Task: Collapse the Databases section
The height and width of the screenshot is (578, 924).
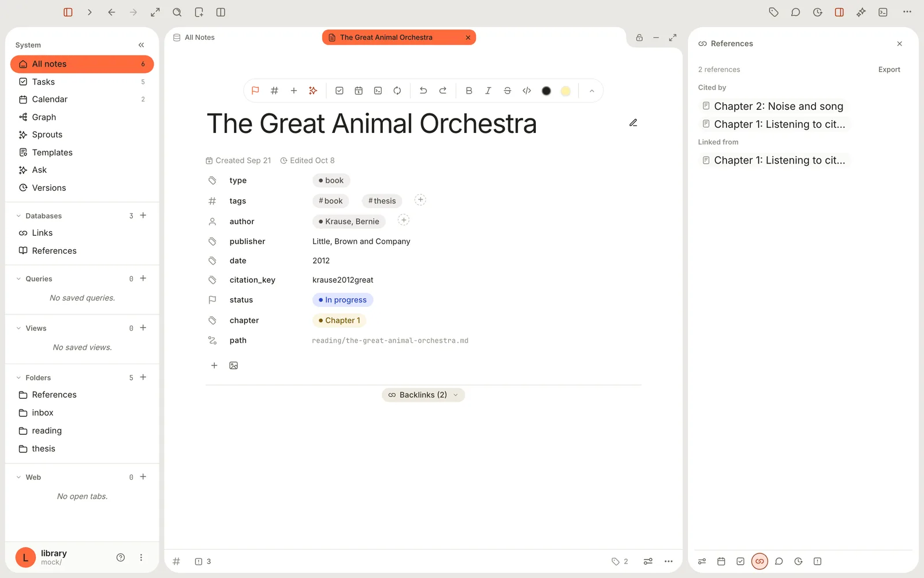Action: 18,216
